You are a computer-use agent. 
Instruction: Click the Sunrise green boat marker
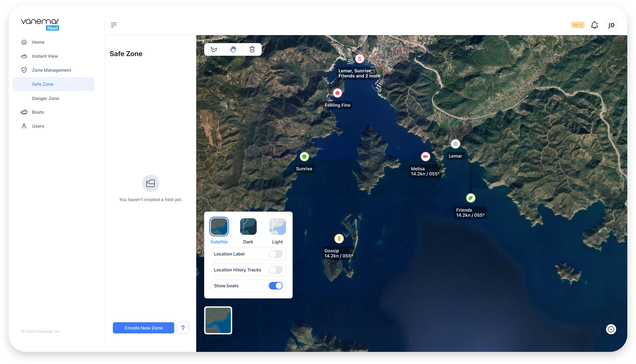304,157
